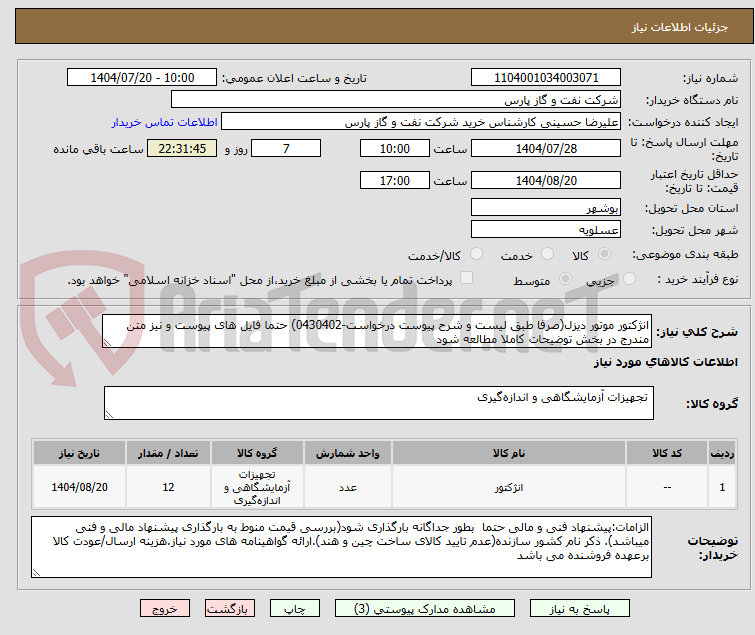Open مشاهده مدارک پیوستی (3) button
Screen dimensions: 755x635
click(425, 609)
